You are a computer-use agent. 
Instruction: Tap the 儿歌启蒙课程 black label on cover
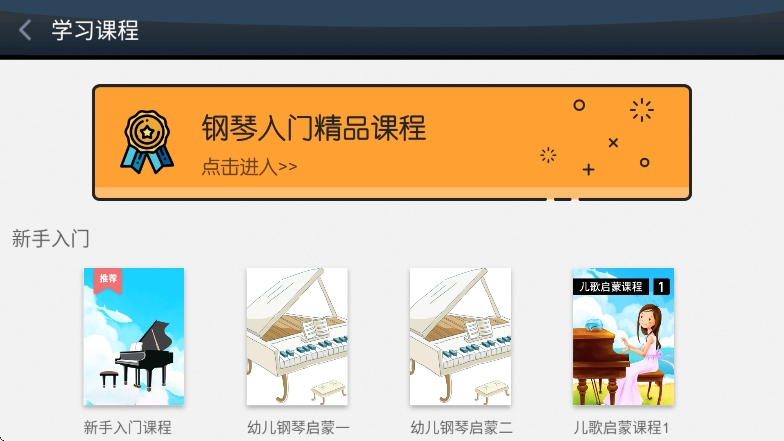click(610, 286)
